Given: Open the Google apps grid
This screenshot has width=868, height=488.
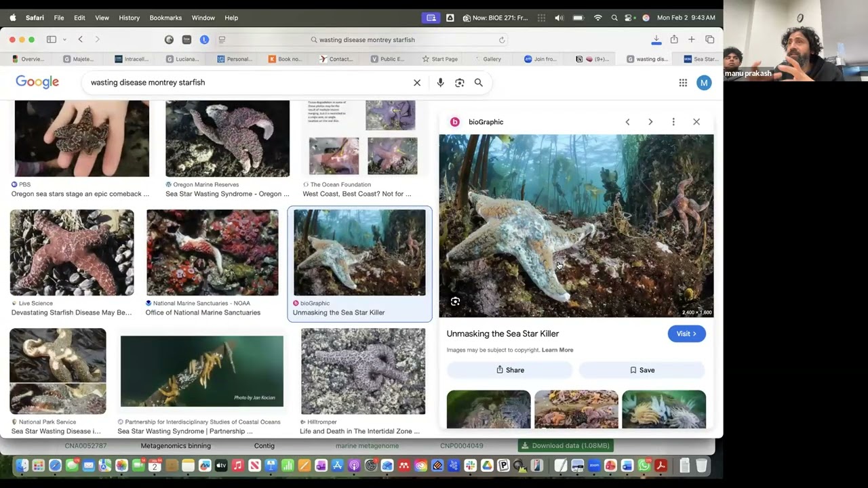Looking at the screenshot, I should pyautogui.click(x=683, y=83).
